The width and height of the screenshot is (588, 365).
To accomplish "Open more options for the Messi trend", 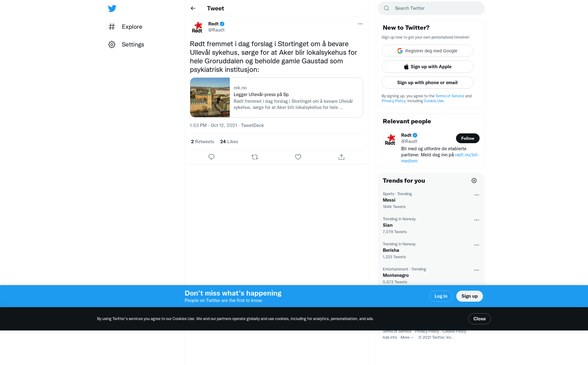I will [477, 195].
